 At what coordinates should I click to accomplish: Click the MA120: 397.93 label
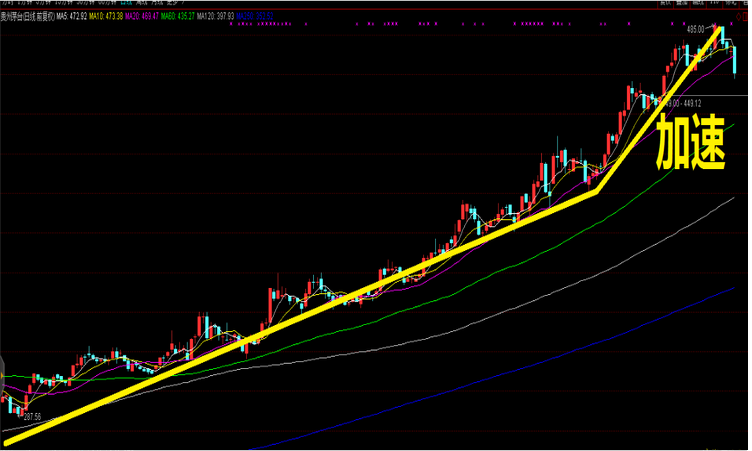(215, 16)
